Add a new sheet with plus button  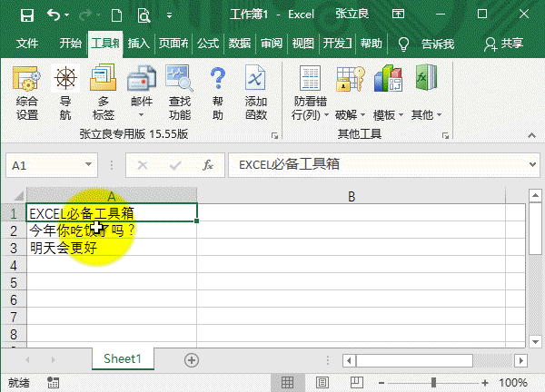pyautogui.click(x=191, y=359)
